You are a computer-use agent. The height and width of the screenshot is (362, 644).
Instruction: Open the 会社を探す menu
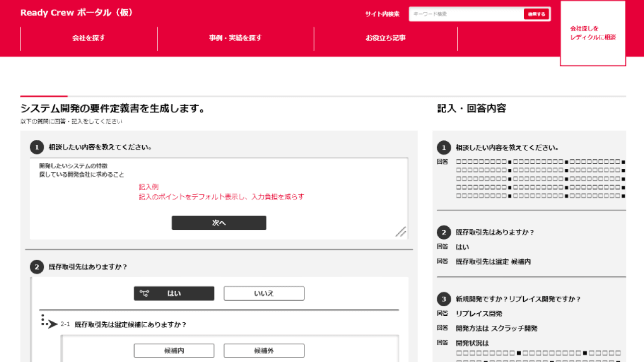point(89,38)
